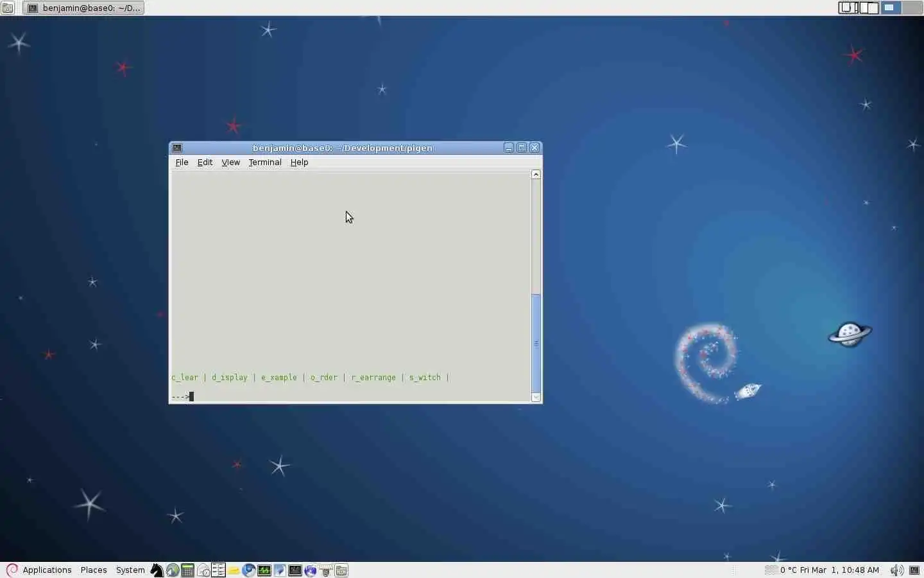Open the terminal Edit menu
This screenshot has width=924, height=578.
click(x=205, y=162)
